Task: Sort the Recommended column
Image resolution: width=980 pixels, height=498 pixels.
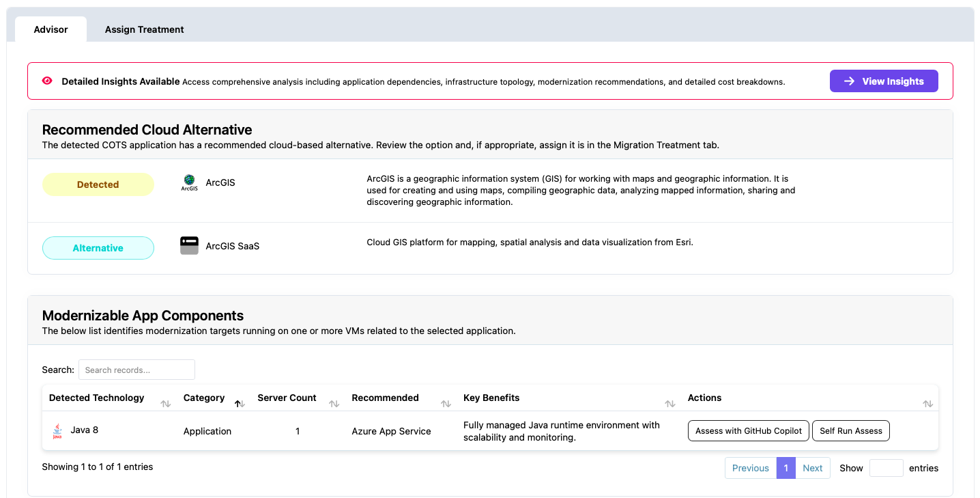Action: 445,403
